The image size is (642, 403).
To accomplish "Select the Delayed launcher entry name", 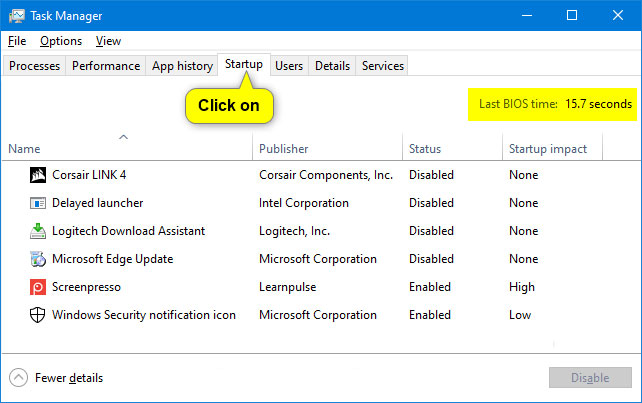I will click(97, 203).
